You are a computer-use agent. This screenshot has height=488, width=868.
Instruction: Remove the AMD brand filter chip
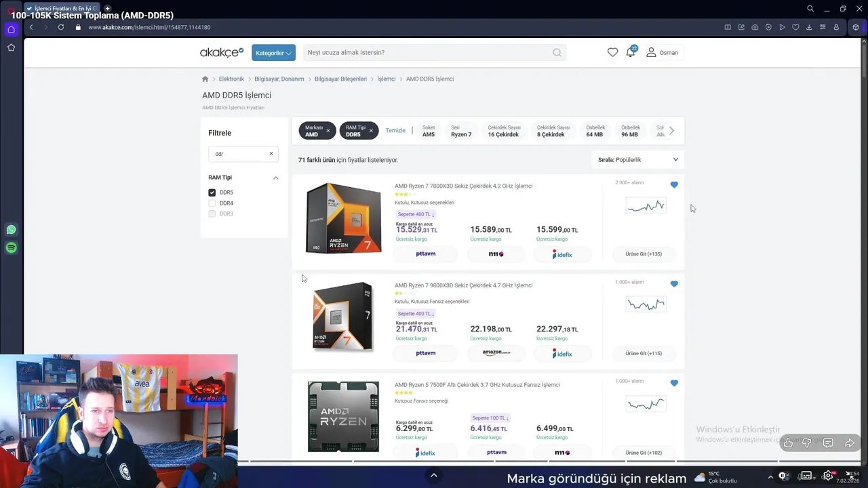click(328, 131)
